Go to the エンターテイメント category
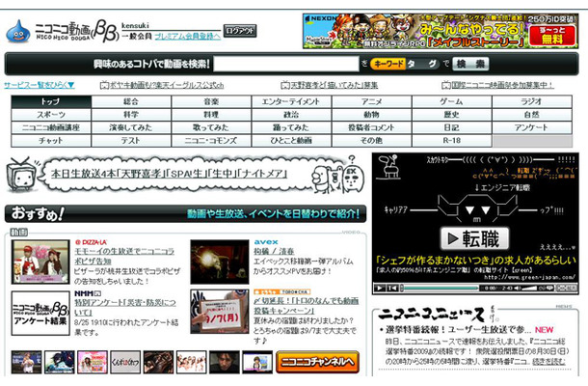The height and width of the screenshot is (386, 588). pyautogui.click(x=291, y=101)
